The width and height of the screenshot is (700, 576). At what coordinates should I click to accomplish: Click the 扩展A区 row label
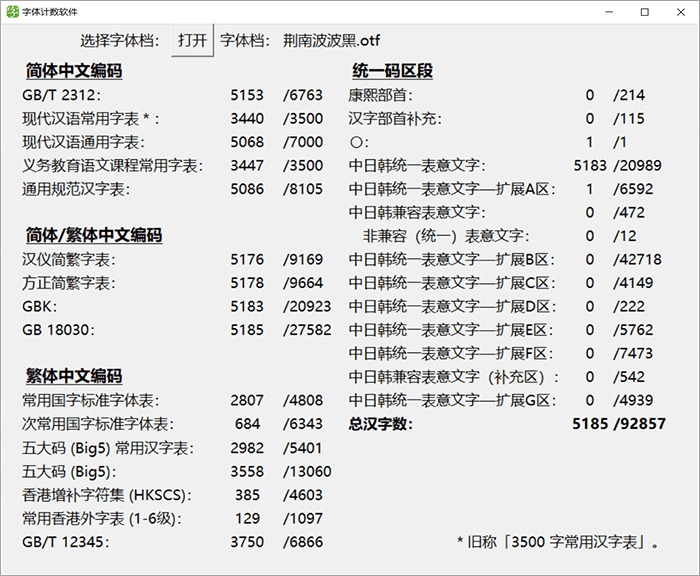coord(452,189)
